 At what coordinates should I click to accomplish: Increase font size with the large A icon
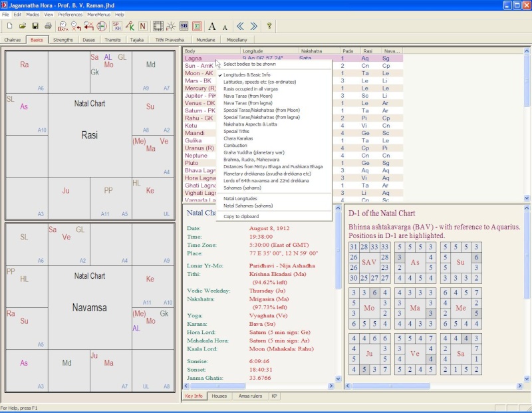tap(212, 26)
